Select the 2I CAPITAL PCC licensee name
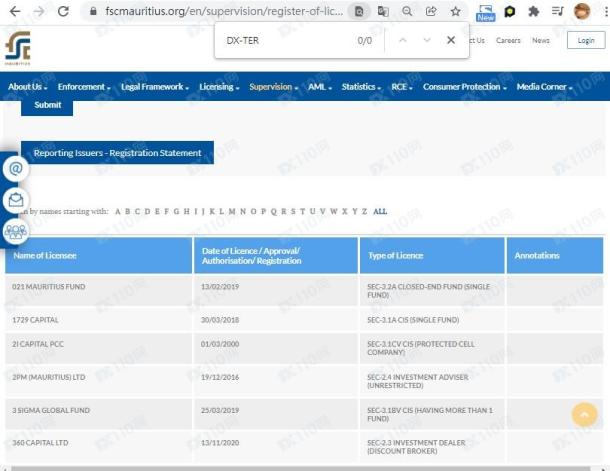This screenshot has height=471, width=610. (38, 344)
